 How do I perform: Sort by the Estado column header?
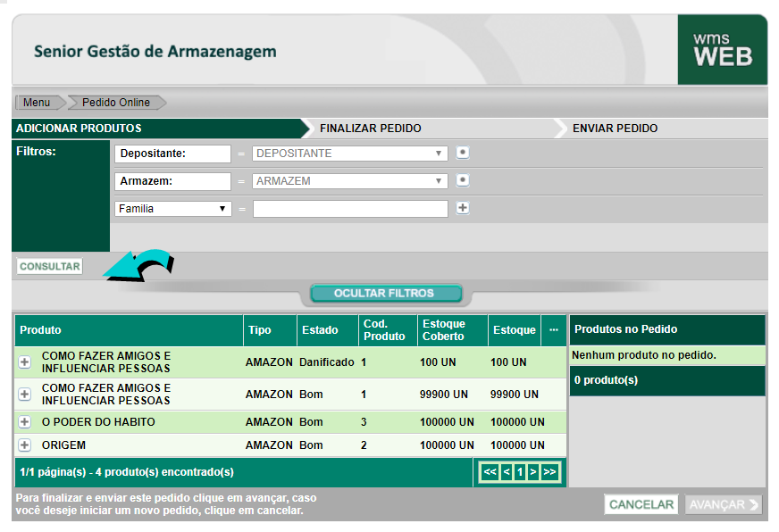point(327,330)
